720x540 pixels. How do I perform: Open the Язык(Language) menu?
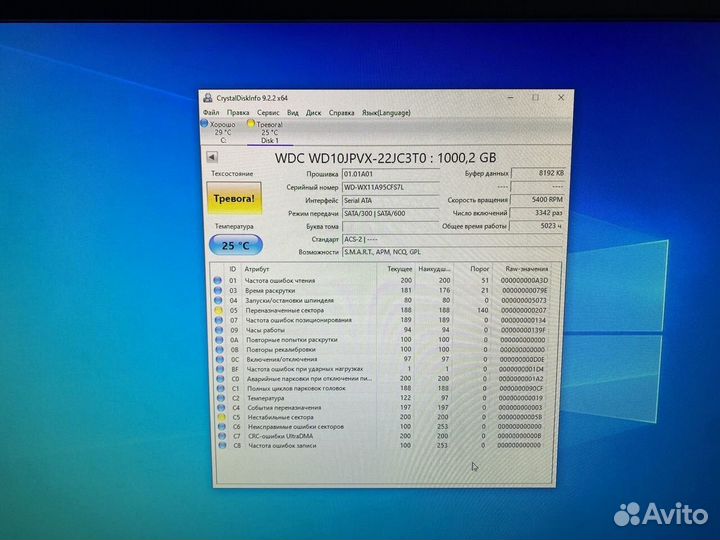tap(385, 113)
